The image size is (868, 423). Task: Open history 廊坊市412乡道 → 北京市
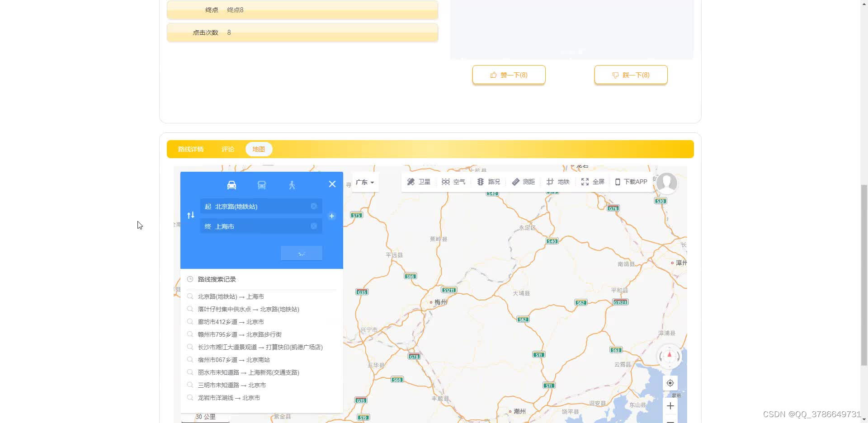231,322
